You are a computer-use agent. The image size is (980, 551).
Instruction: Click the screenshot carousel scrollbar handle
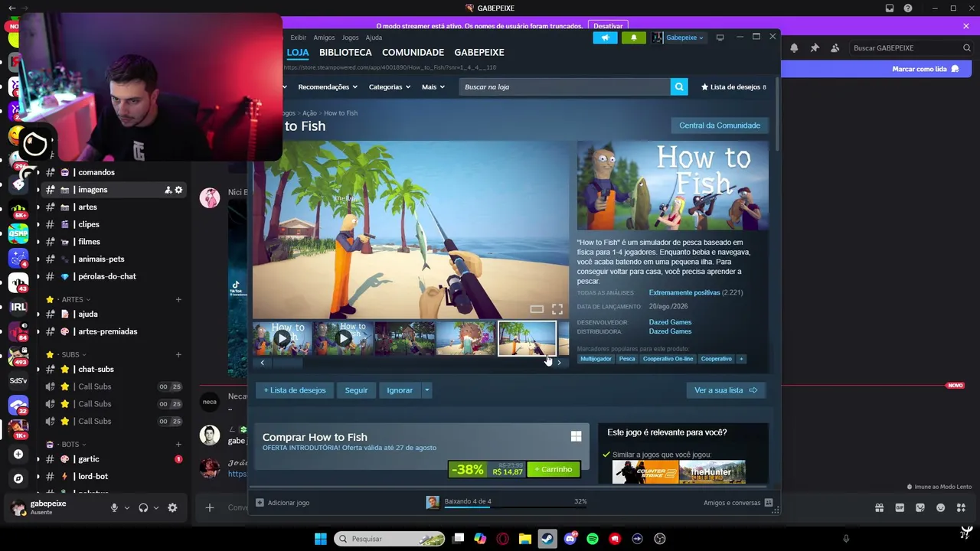coord(287,363)
